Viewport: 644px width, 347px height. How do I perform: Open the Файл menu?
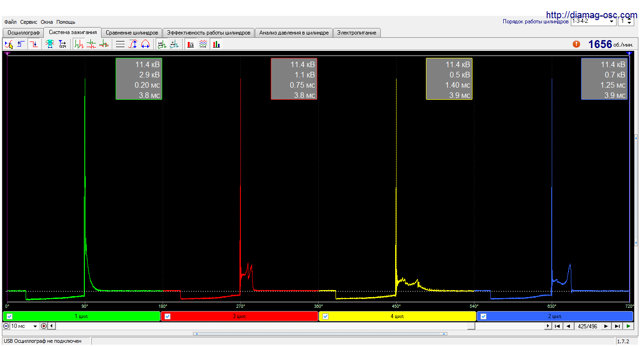pos(10,22)
